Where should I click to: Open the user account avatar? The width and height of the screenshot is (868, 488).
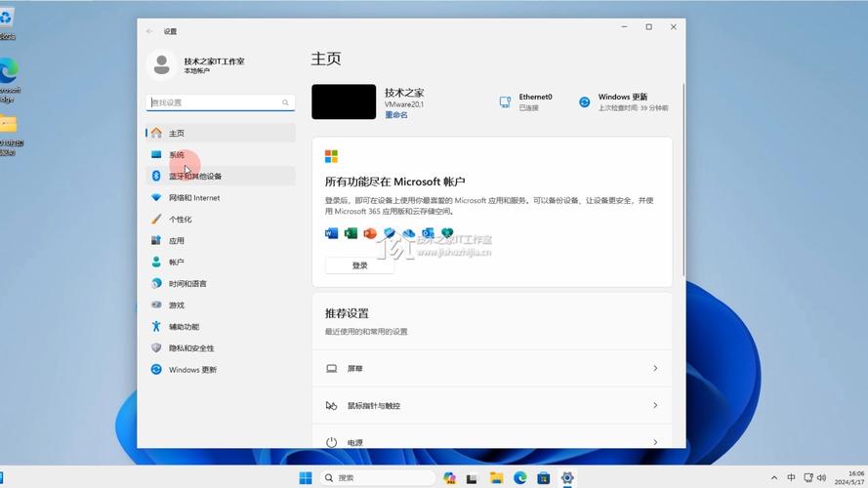[162, 64]
